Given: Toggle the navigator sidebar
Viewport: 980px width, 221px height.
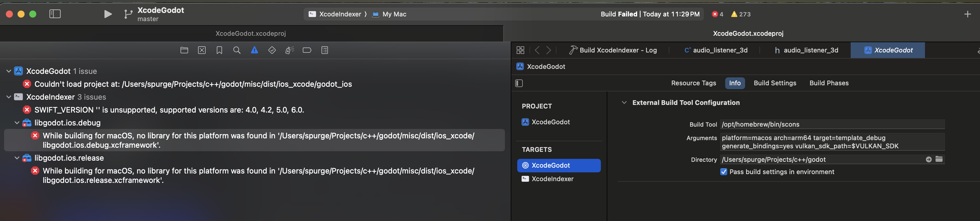Looking at the screenshot, I should coord(55,14).
